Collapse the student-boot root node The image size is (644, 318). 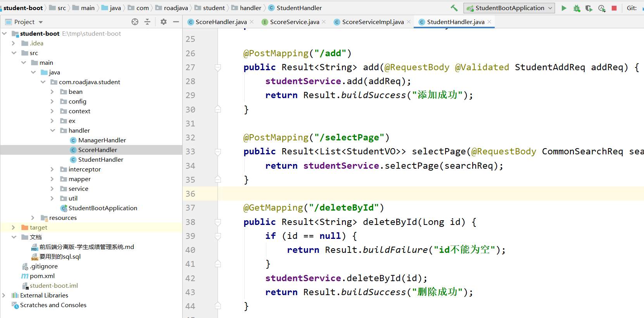(4, 34)
